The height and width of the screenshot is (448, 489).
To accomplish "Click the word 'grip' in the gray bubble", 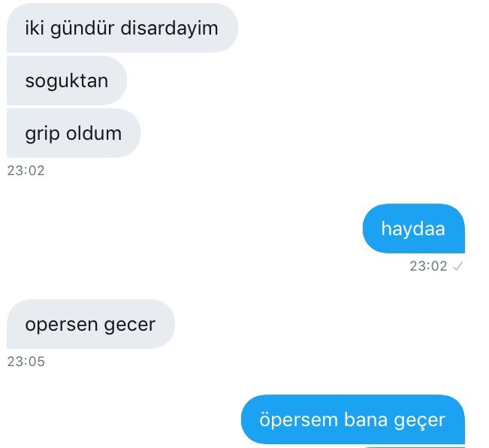I will [x=42, y=135].
